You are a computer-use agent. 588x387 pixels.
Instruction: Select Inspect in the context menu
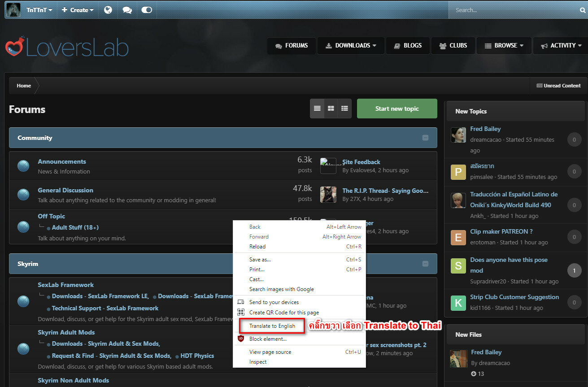click(x=299, y=362)
